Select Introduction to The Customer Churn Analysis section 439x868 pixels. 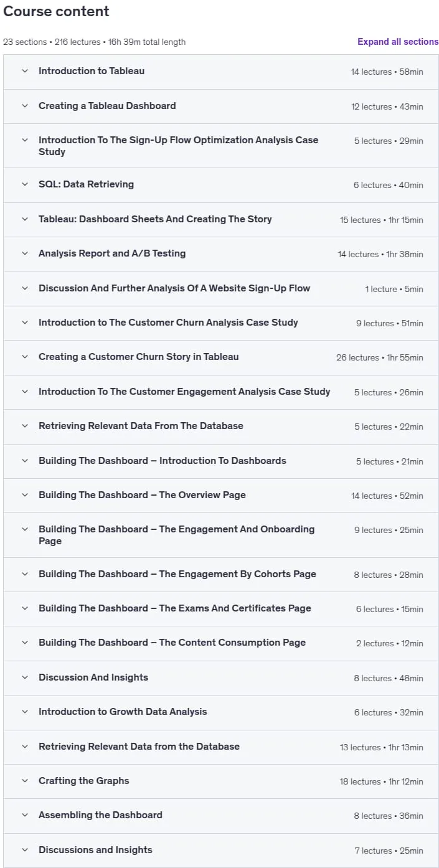pyautogui.click(x=221, y=323)
